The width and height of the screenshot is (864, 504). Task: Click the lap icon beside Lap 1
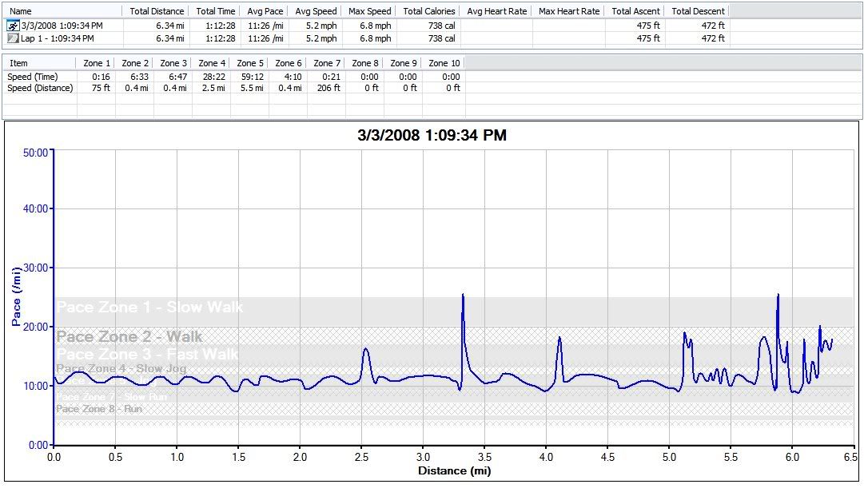[13, 38]
